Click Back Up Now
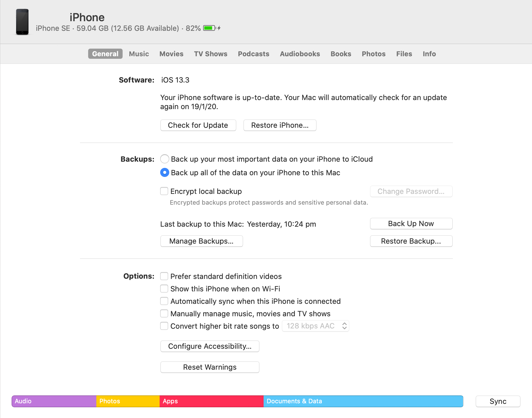 pyautogui.click(x=411, y=224)
